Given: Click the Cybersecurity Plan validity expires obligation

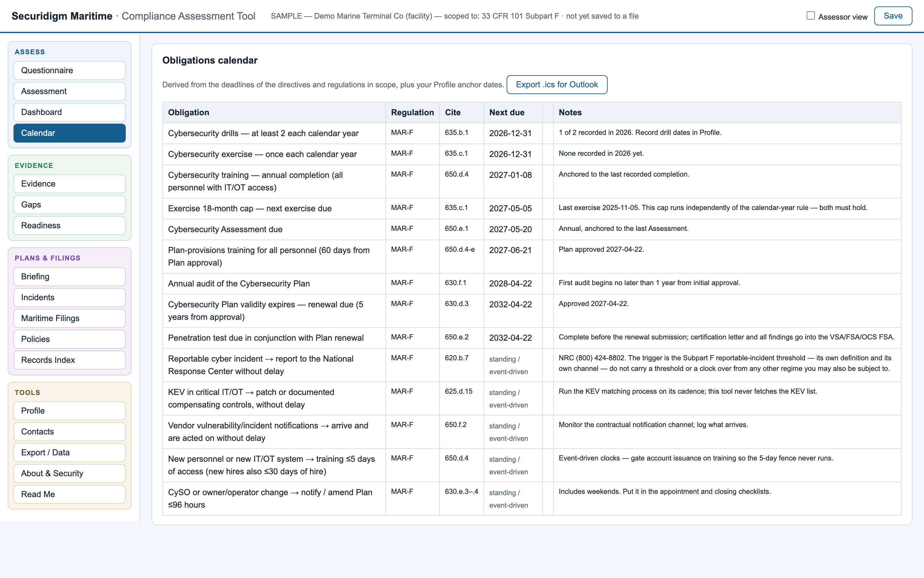Looking at the screenshot, I should [266, 311].
